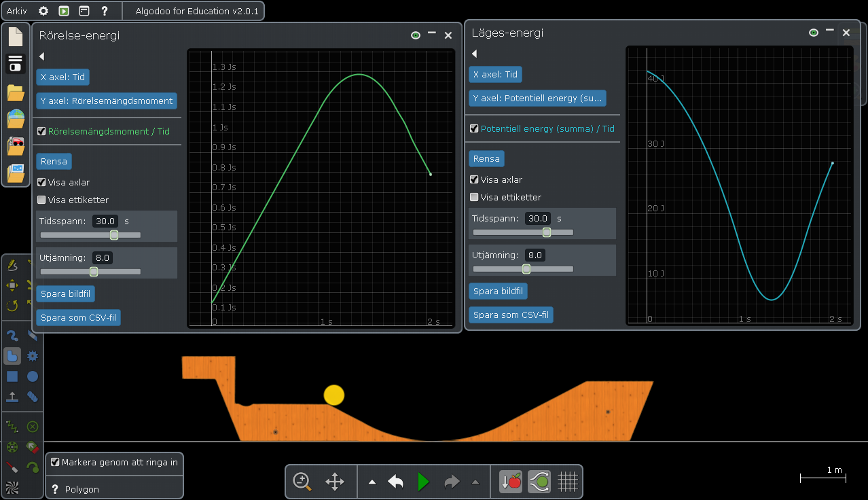Screen dimensions: 868x500
Task: Open X axel: Tid selector in Läges-energi
Action: [x=495, y=75]
